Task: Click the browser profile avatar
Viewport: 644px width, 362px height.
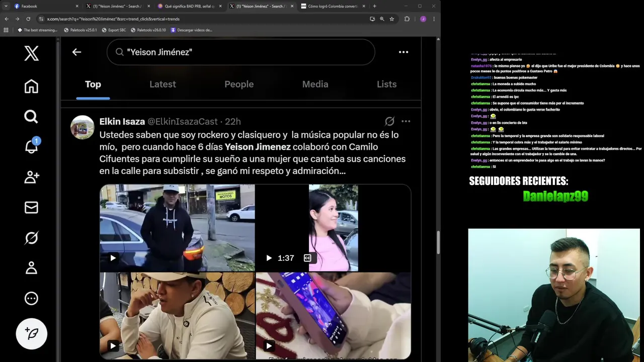Action: tap(423, 19)
